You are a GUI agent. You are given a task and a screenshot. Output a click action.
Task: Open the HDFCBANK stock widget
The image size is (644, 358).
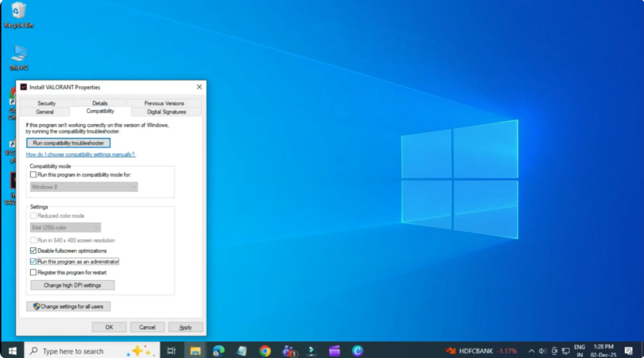(x=481, y=350)
